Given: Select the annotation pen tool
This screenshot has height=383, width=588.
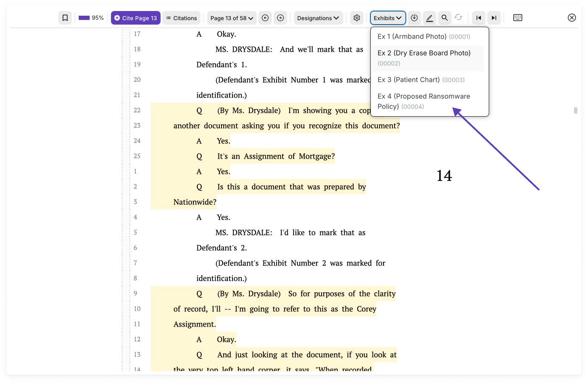Looking at the screenshot, I should point(429,17).
